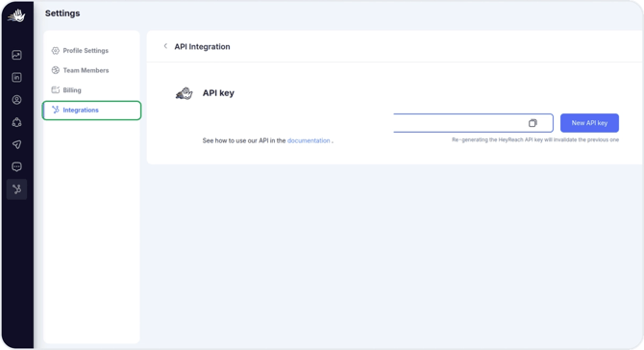Click the HeyReach hand logo in sidebar

pyautogui.click(x=17, y=16)
